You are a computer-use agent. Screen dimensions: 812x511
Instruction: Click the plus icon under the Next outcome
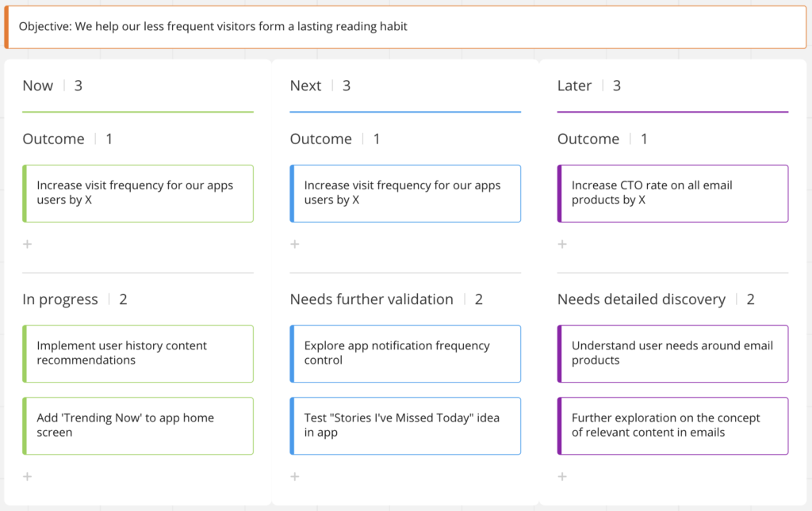click(x=294, y=244)
